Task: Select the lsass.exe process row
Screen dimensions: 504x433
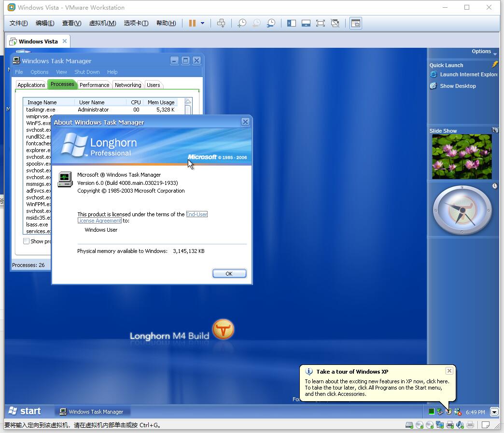Action: click(37, 224)
